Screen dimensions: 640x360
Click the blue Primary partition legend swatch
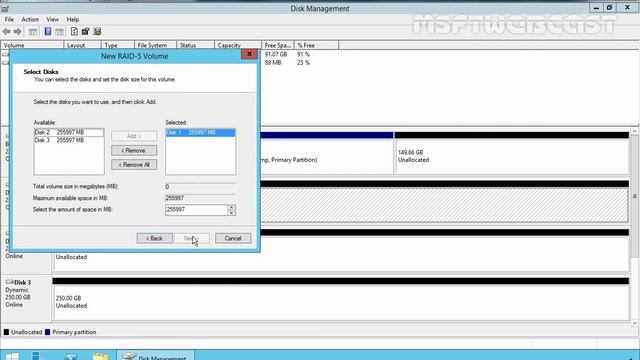pos(47,332)
